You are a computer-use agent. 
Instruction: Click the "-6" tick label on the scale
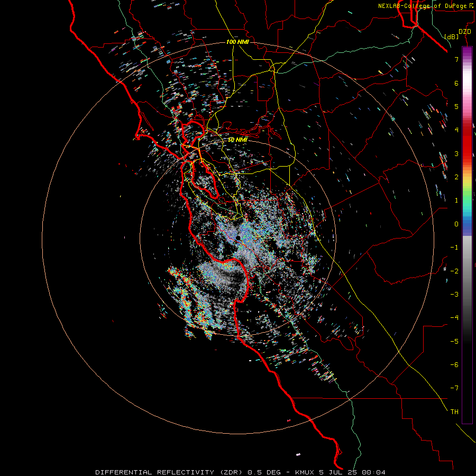click(454, 364)
